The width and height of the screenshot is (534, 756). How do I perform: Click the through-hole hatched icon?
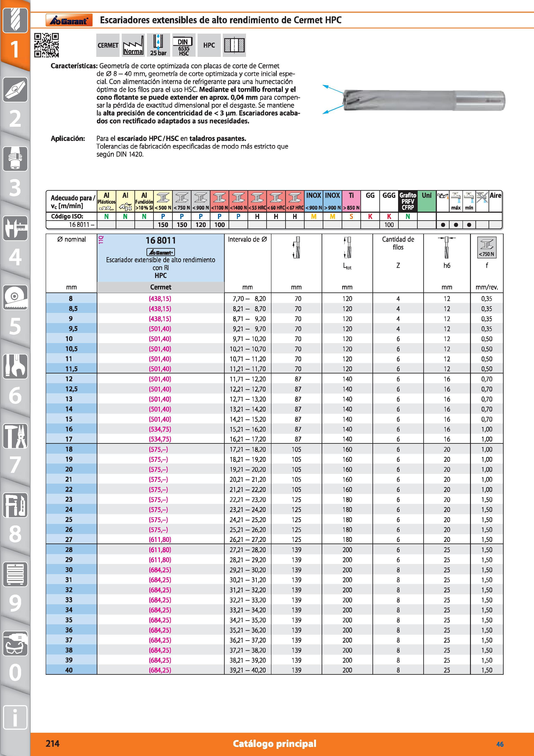pyautogui.click(x=234, y=45)
